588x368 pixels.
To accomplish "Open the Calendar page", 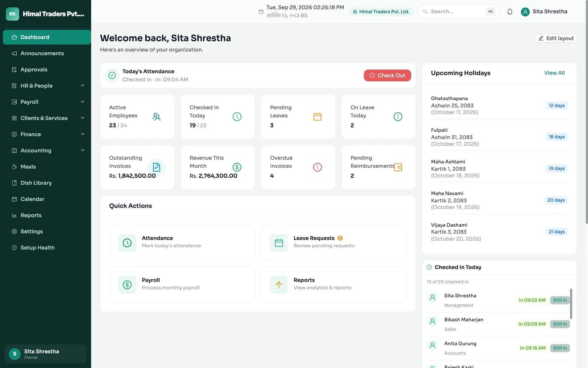I will (x=47, y=199).
